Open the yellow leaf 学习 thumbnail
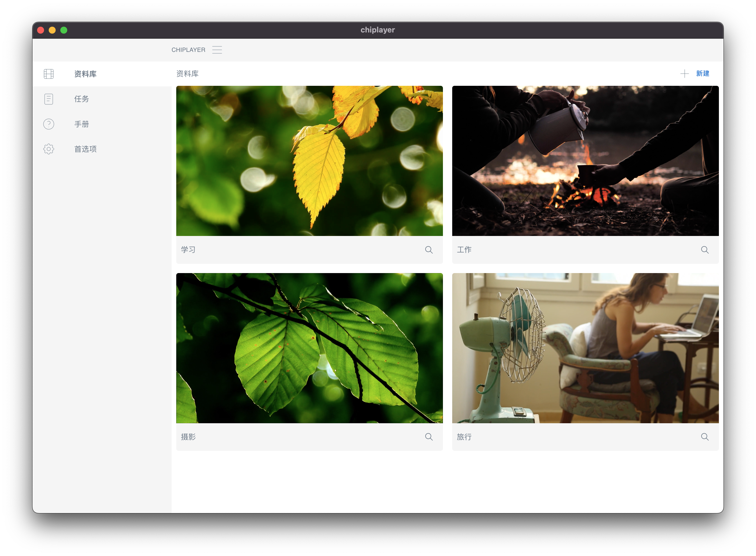Screen dimensions: 756x556 [x=309, y=161]
